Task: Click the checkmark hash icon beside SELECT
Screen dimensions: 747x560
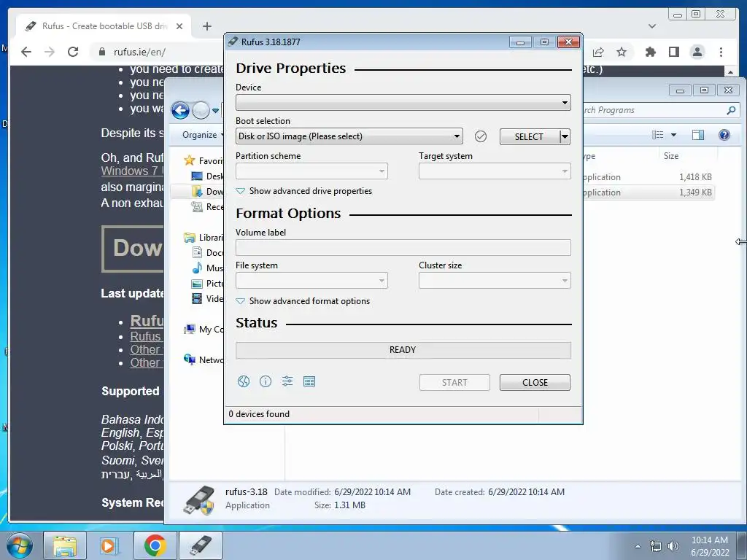Action: (481, 136)
